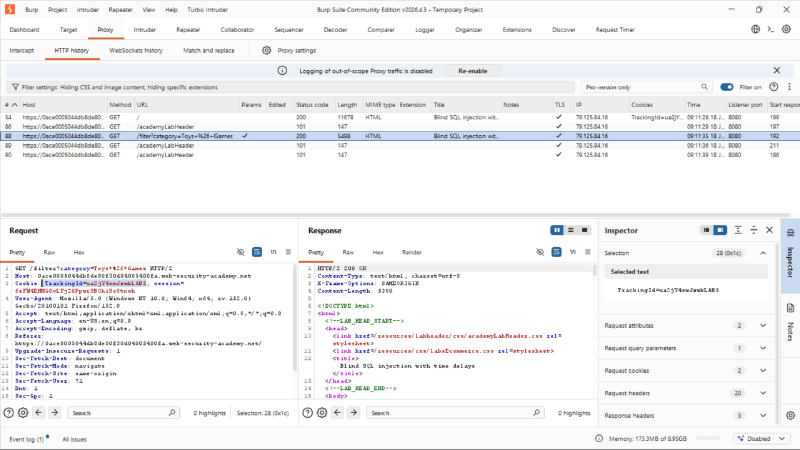Expand Request query parameters section
Screen dimensions: 800x450
click(763, 348)
